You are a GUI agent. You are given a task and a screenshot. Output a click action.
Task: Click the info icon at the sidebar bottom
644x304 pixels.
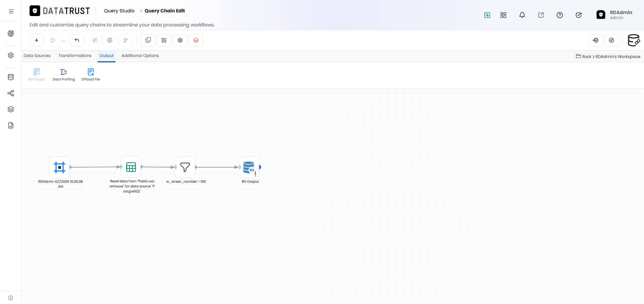(x=11, y=298)
